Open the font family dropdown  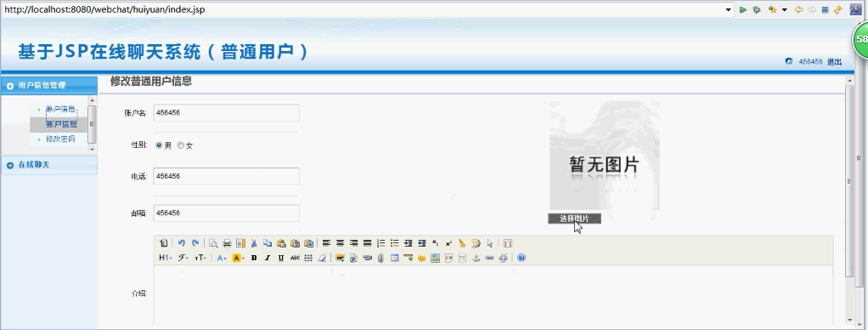(183, 258)
